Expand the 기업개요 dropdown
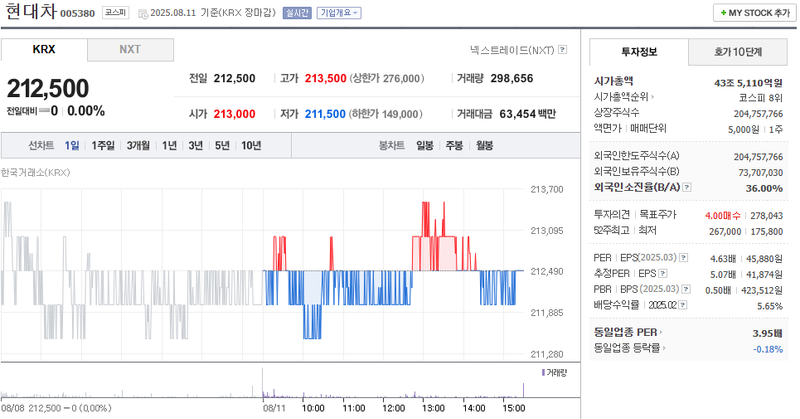Image resolution: width=800 pixels, height=419 pixels. point(339,13)
